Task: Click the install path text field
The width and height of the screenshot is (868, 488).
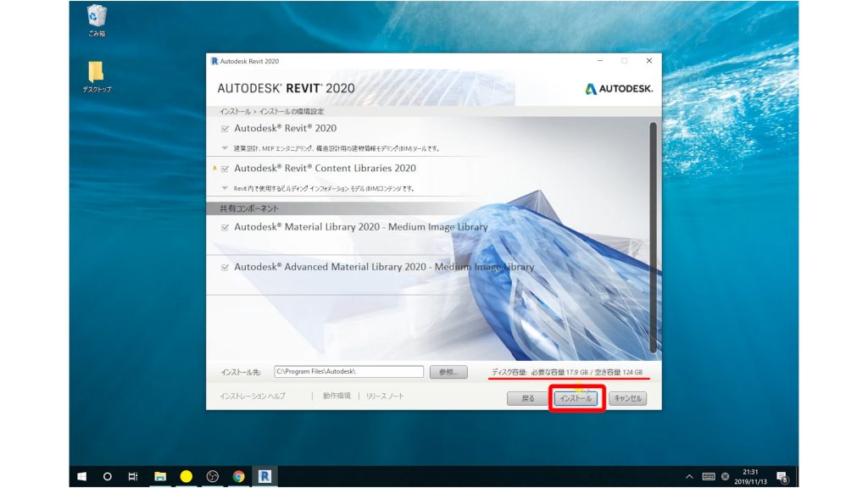Action: tap(348, 372)
